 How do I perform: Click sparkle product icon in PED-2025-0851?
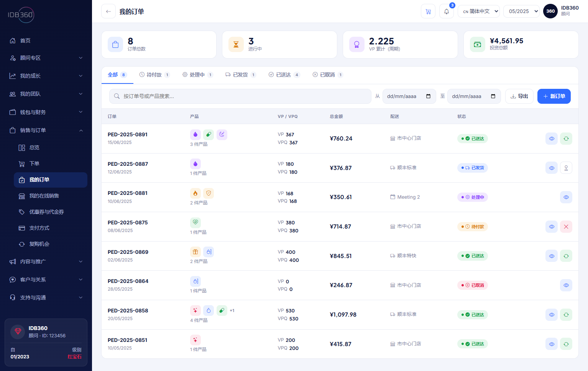[195, 340]
